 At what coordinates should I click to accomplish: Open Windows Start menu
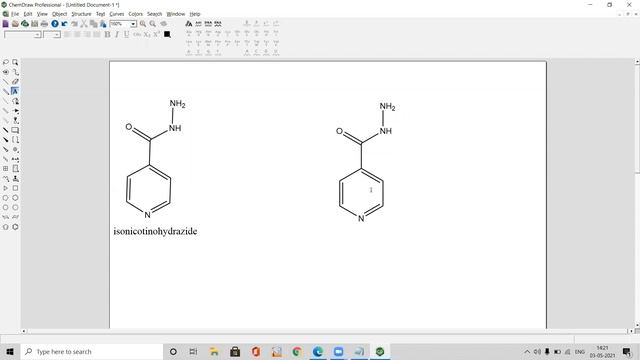[10, 351]
